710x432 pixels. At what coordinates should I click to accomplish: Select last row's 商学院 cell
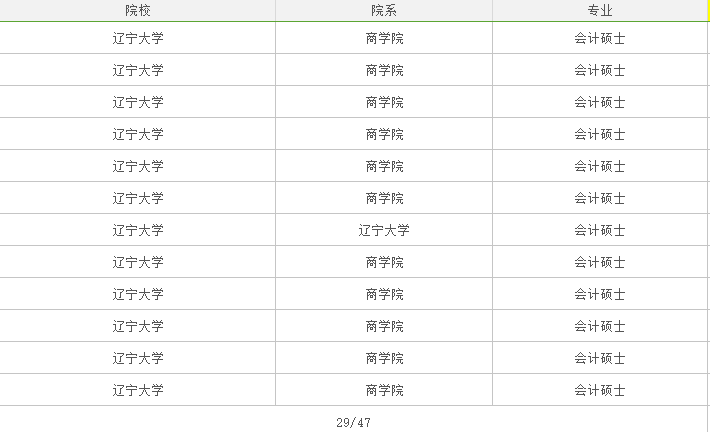click(x=384, y=390)
